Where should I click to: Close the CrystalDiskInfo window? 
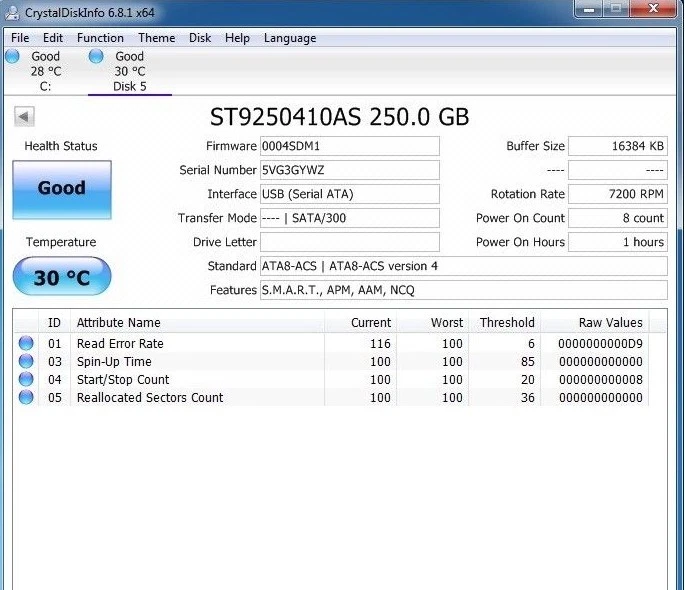click(654, 9)
